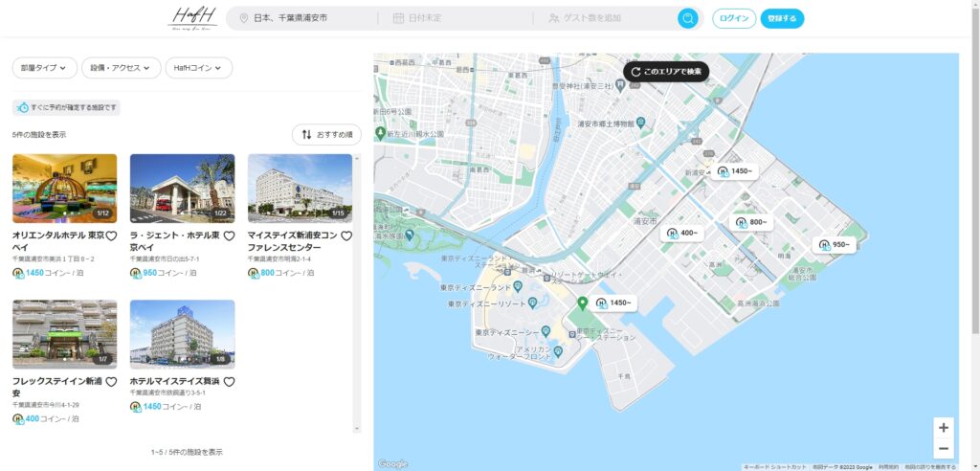980x471 pixels.
Task: Click the 400 コイン price of フレックステイイン
Action: pos(46,418)
